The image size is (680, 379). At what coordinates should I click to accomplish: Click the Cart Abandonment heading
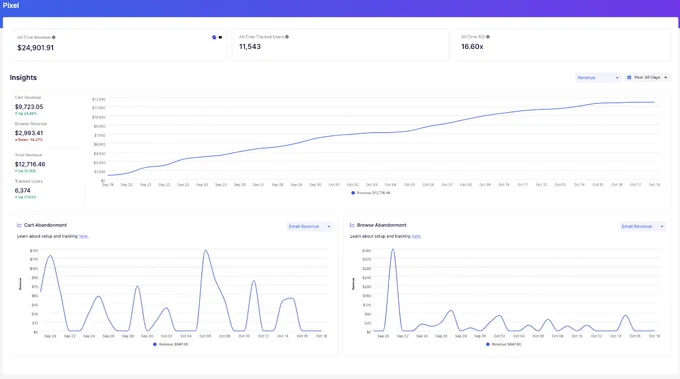pyautogui.click(x=45, y=225)
